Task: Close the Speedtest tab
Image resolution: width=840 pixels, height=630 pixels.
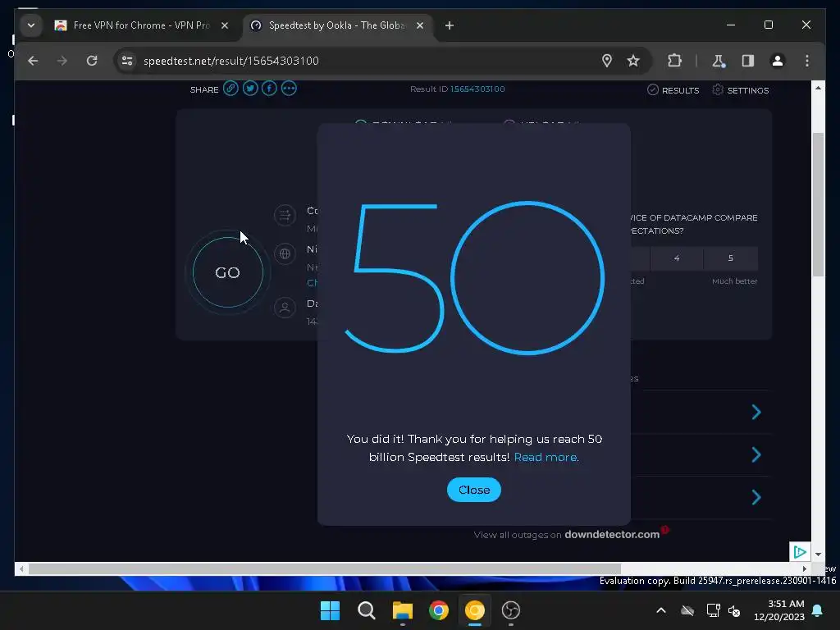Action: point(420,25)
